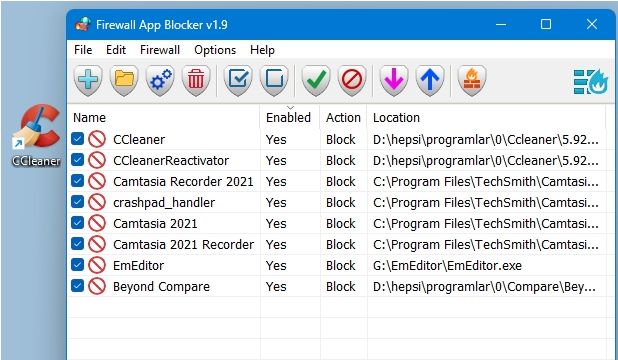Open the yellow folder toolbar icon
Image resolution: width=618 pixels, height=360 pixels.
[x=124, y=80]
